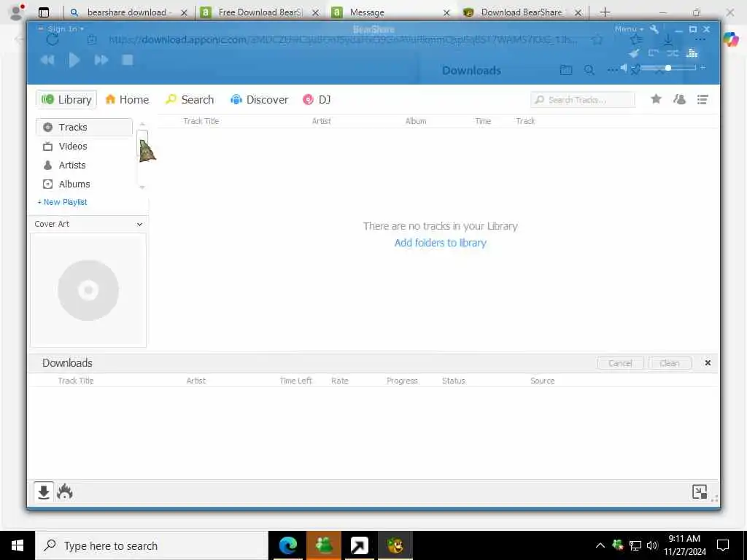Sort downloads by Progress column
This screenshot has height=560, width=747.
click(x=402, y=381)
